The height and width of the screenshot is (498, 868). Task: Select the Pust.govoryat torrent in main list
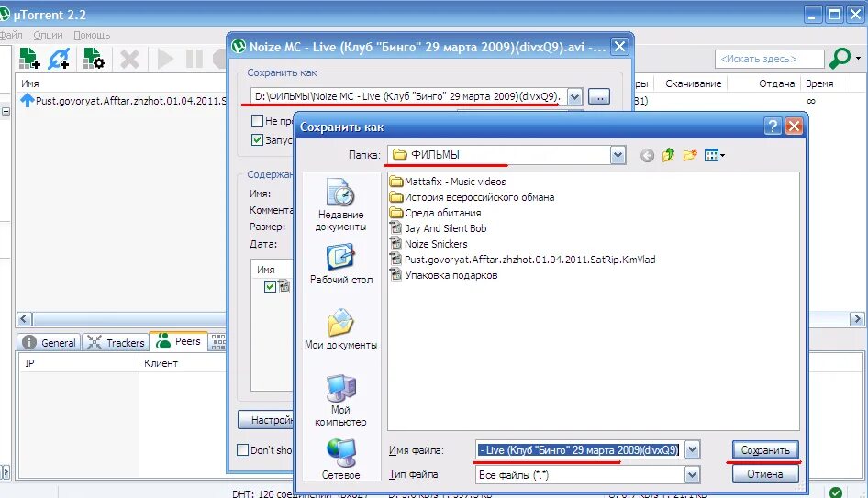pyautogui.click(x=123, y=101)
